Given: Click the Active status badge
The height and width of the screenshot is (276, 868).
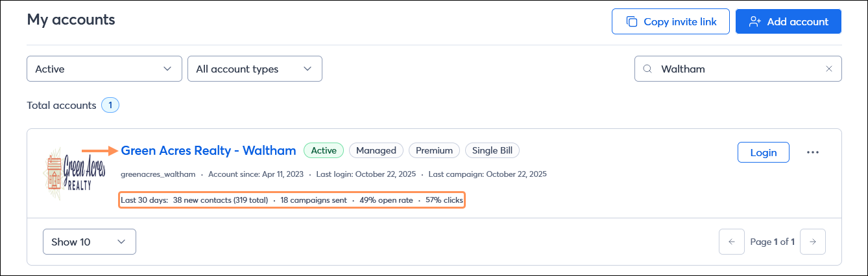Looking at the screenshot, I should [324, 150].
